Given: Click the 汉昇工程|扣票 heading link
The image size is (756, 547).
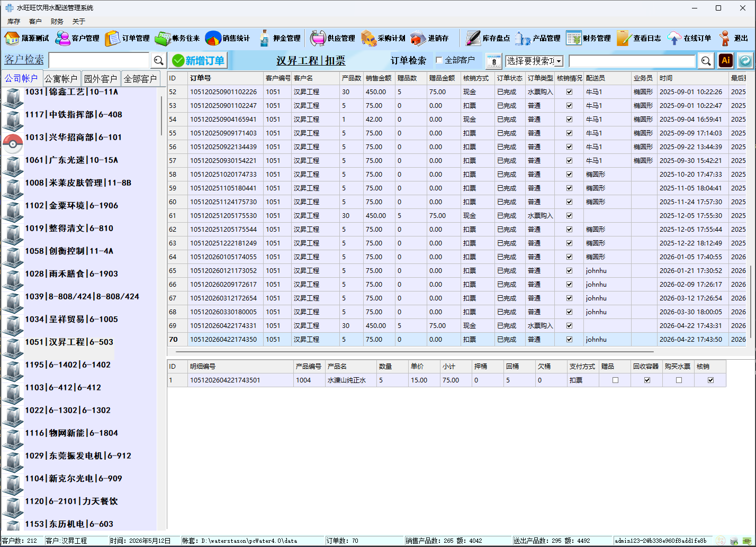Looking at the screenshot, I should tap(311, 61).
